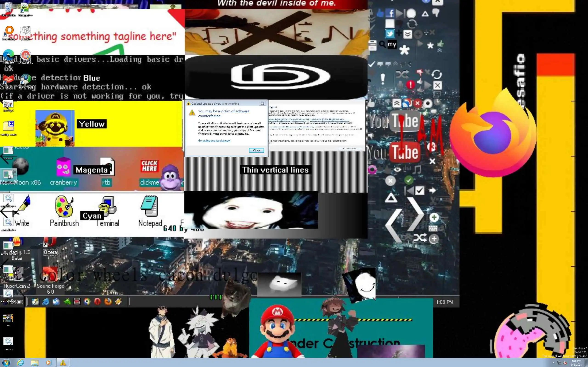This screenshot has height=367, width=588.
Task: Switch to the warning dialog taskbar item
Action: click(x=63, y=363)
